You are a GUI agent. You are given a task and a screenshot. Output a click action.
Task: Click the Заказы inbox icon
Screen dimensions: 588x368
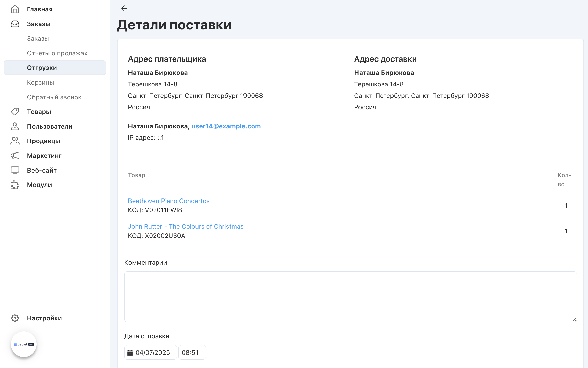15,24
